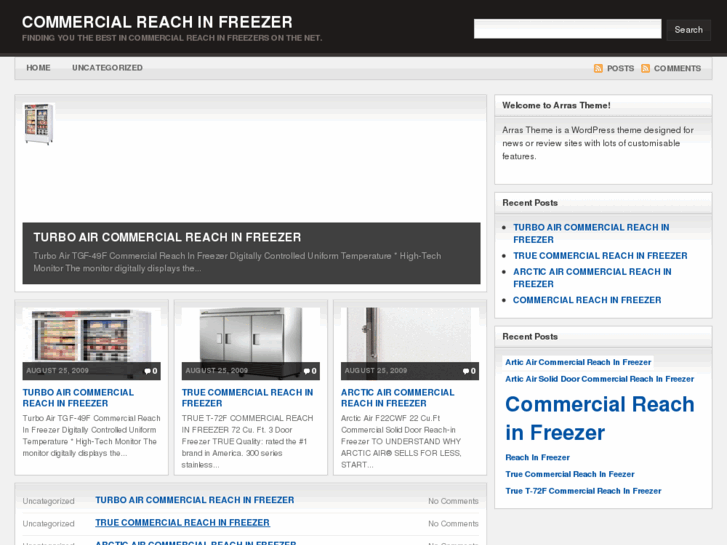727x545 pixels.
Task: Click the August 25, 2009 date on Turbo Air card
Action: point(57,371)
